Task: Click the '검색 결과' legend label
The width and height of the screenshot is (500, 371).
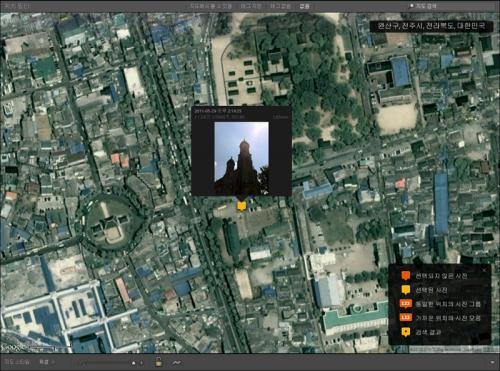Action: click(428, 332)
